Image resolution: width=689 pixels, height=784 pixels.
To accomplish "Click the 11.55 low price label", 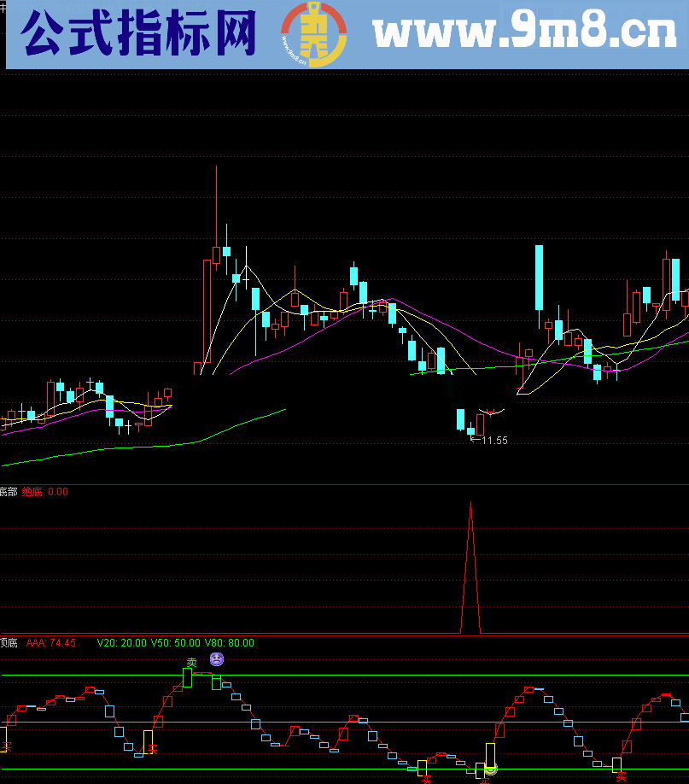I will [494, 441].
